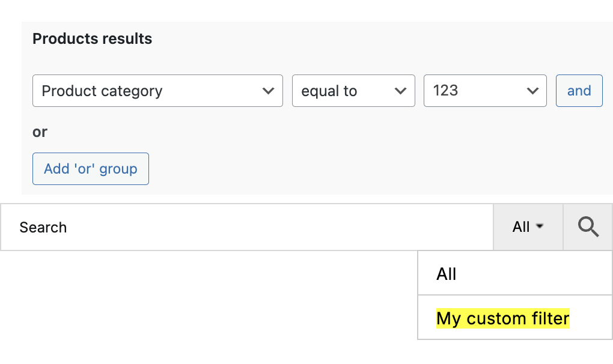Image resolution: width=613 pixels, height=364 pixels.
Task: Click 'Product category' text in first select
Action: coord(102,91)
